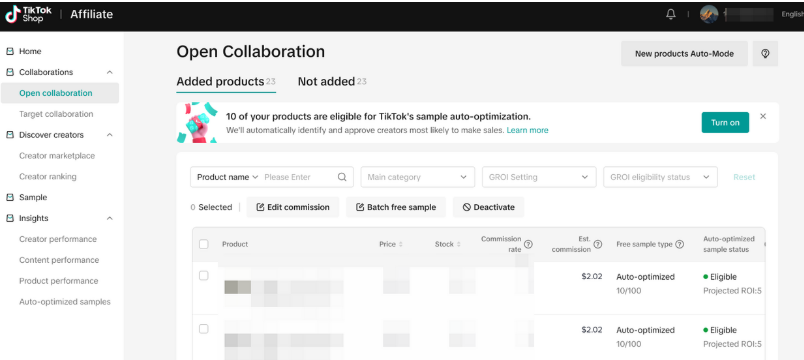
Task: Click the sample auto-optimization banner illustration
Action: (196, 123)
